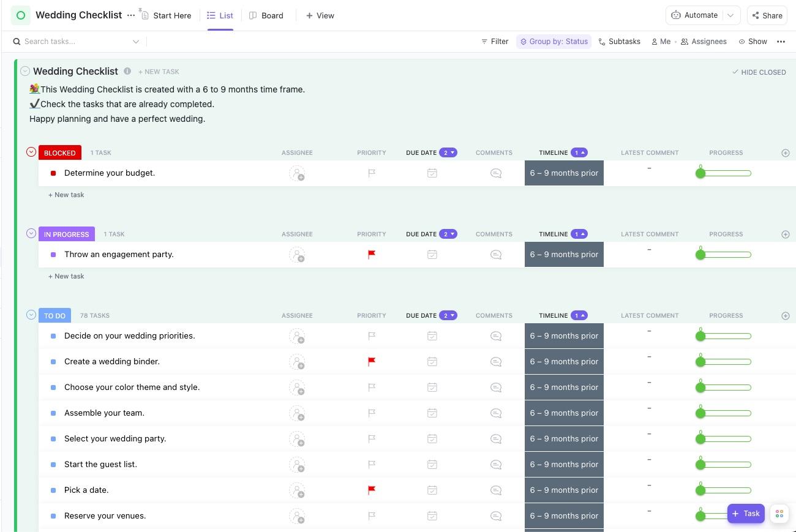Add column with plus icon in Blocked header
796x532 pixels.
click(x=786, y=153)
